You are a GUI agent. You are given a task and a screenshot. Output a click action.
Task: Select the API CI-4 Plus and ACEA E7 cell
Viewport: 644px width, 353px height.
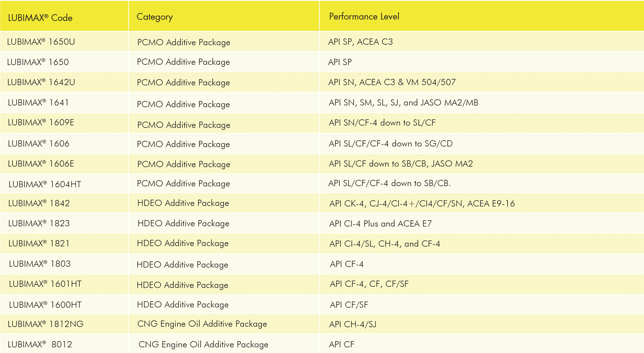click(482, 223)
